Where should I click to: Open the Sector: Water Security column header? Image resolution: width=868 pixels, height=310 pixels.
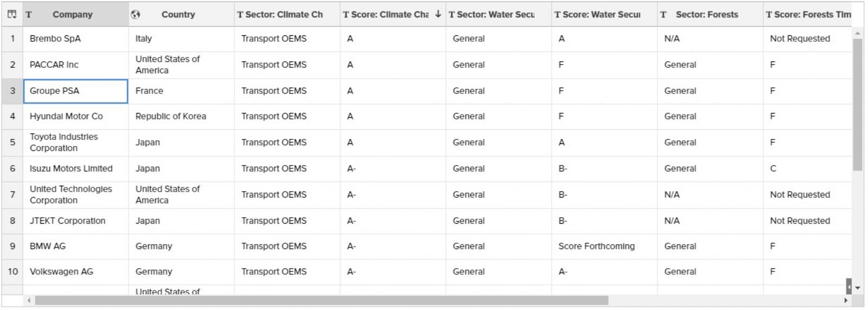point(499,15)
